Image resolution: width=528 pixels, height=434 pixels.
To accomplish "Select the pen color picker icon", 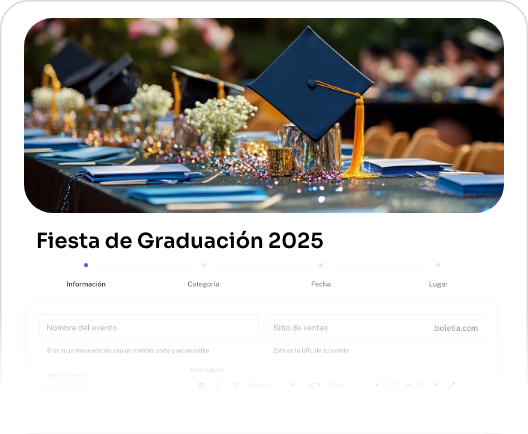I will click(x=452, y=385).
